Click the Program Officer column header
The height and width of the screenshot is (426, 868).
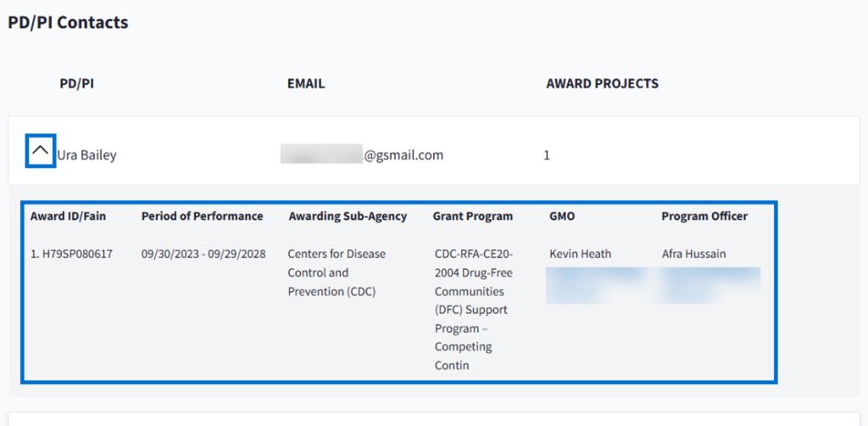tap(704, 216)
